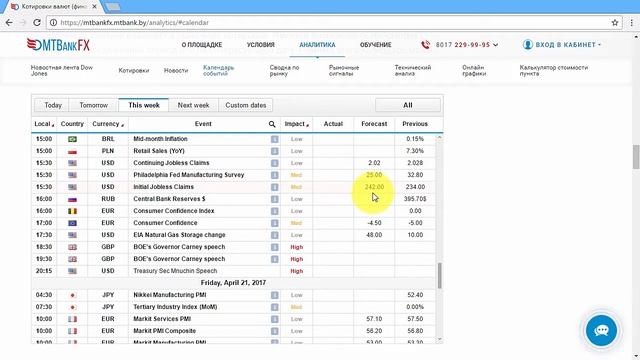
Task: Click the phone handset icon
Action: (425, 44)
